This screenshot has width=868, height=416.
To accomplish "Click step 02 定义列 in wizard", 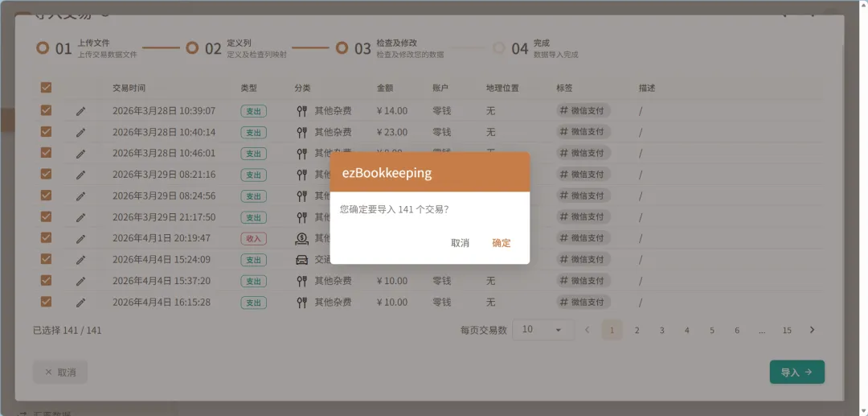I will (236, 48).
